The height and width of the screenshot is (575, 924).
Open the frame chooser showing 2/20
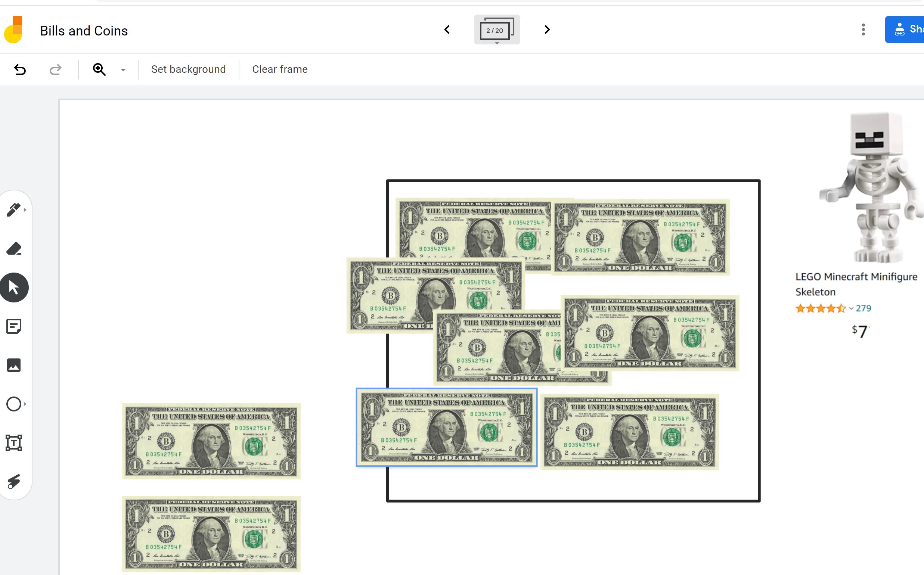pos(497,29)
